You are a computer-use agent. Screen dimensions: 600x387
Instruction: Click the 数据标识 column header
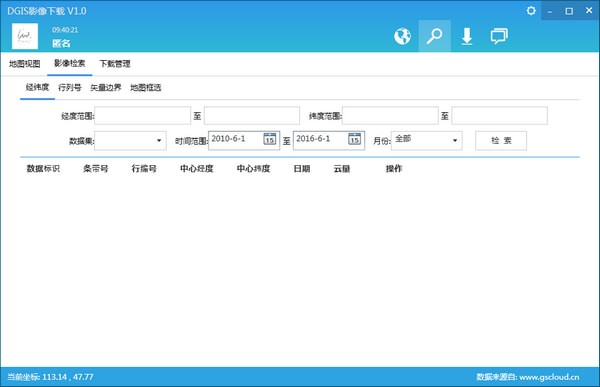43,169
